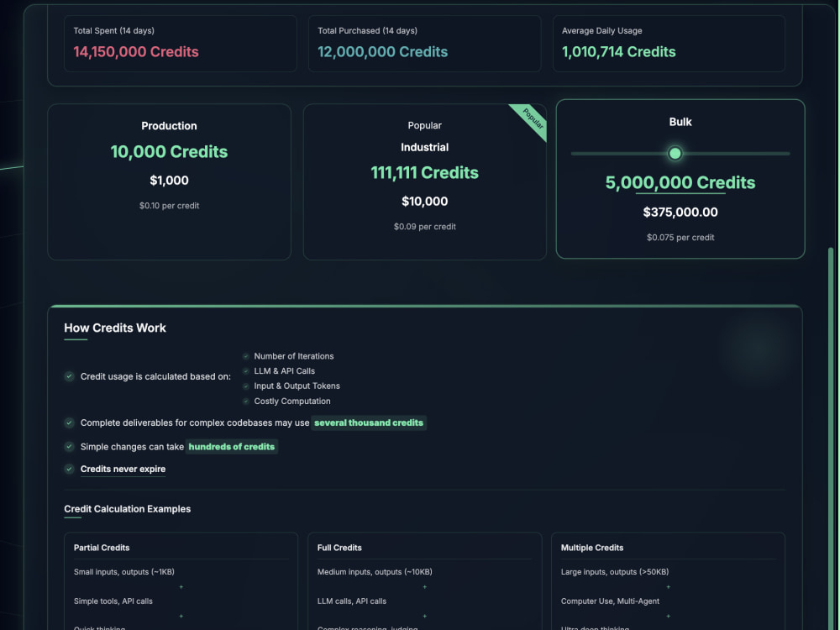Select the Industrial 111,111 Credits card

(x=425, y=182)
